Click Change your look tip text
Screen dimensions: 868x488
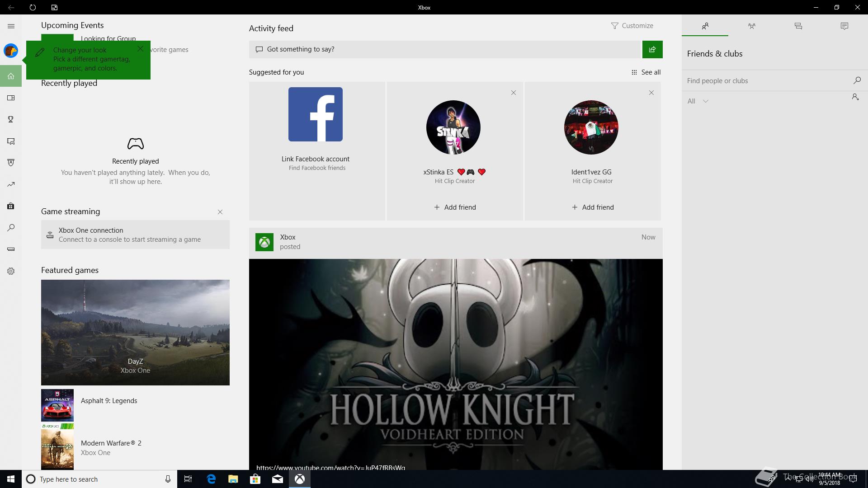[91, 59]
